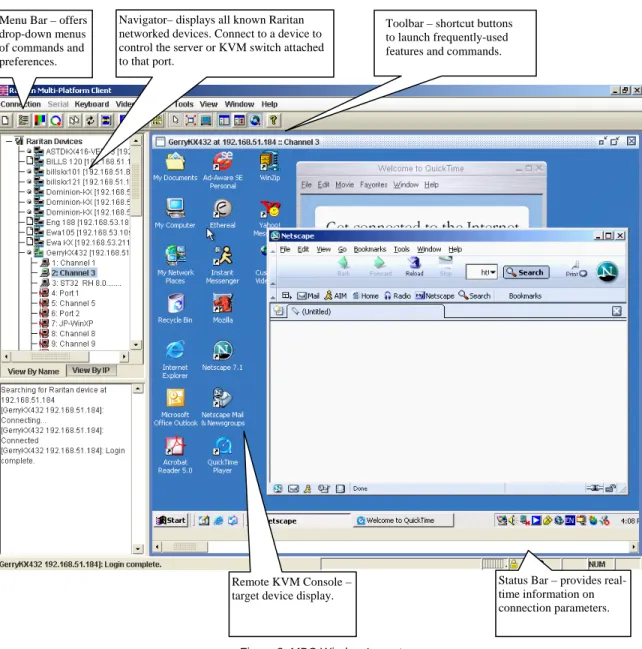This screenshot has height=649, width=642.
Task: Click the Refresh Screen arrows toolbar icon
Action: 90,120
